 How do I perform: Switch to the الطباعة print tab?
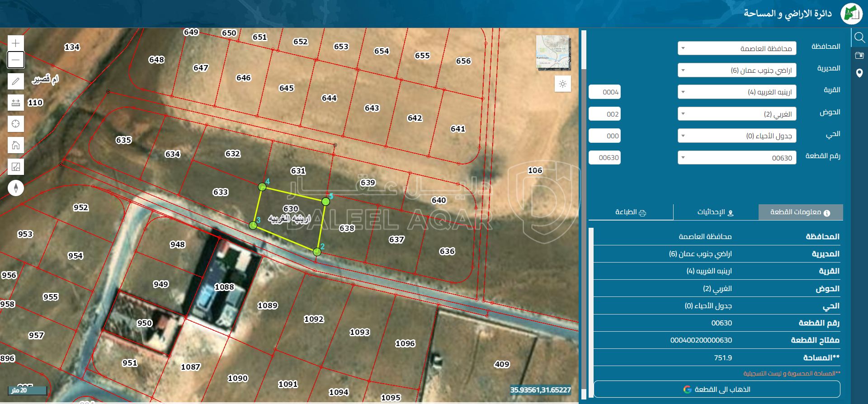(x=631, y=212)
